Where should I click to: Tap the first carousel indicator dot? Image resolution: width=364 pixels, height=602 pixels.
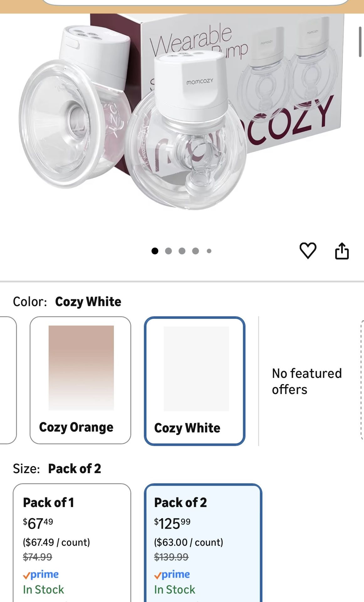tap(155, 251)
